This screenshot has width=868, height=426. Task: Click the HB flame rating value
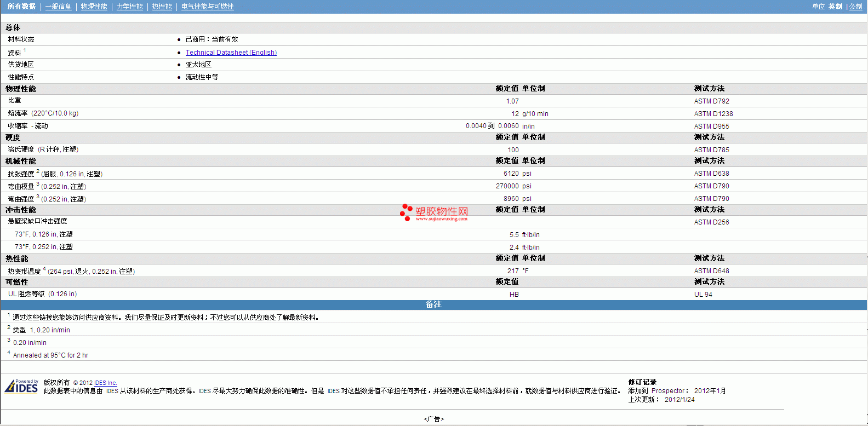tap(514, 295)
